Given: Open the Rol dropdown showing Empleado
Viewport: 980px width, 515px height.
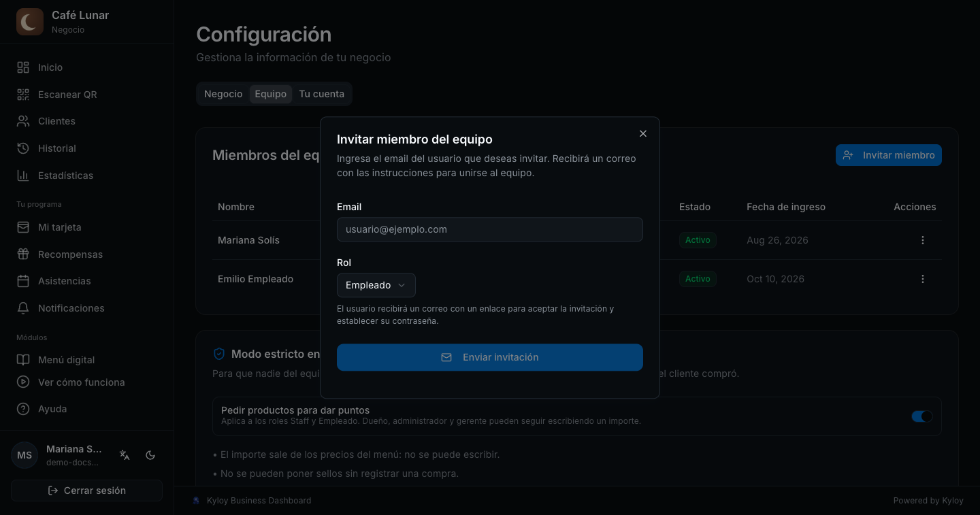Looking at the screenshot, I should click(x=376, y=285).
